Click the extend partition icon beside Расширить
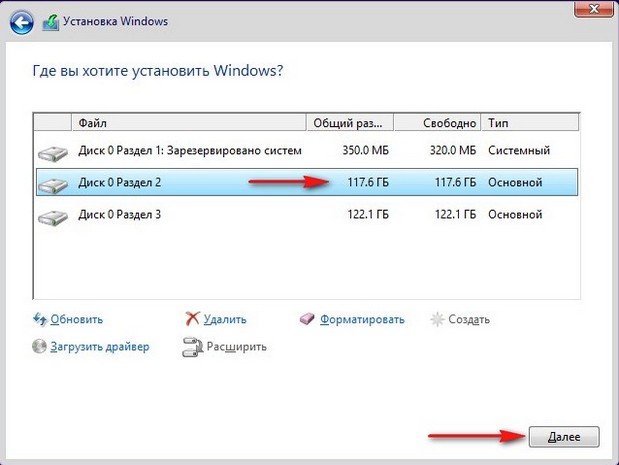The width and height of the screenshot is (619, 465). click(x=192, y=347)
